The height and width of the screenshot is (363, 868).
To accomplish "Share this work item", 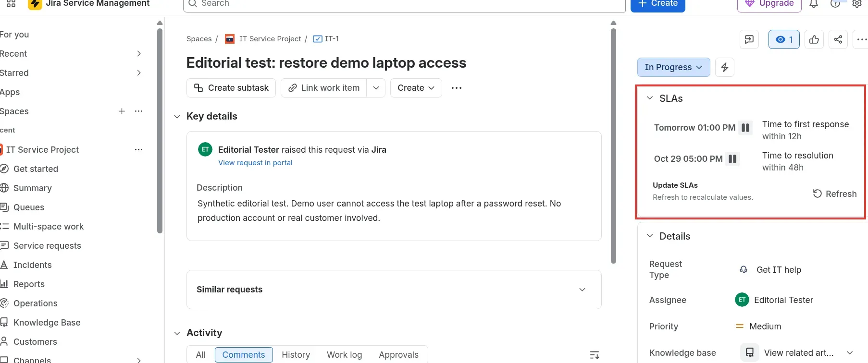I will tap(838, 39).
